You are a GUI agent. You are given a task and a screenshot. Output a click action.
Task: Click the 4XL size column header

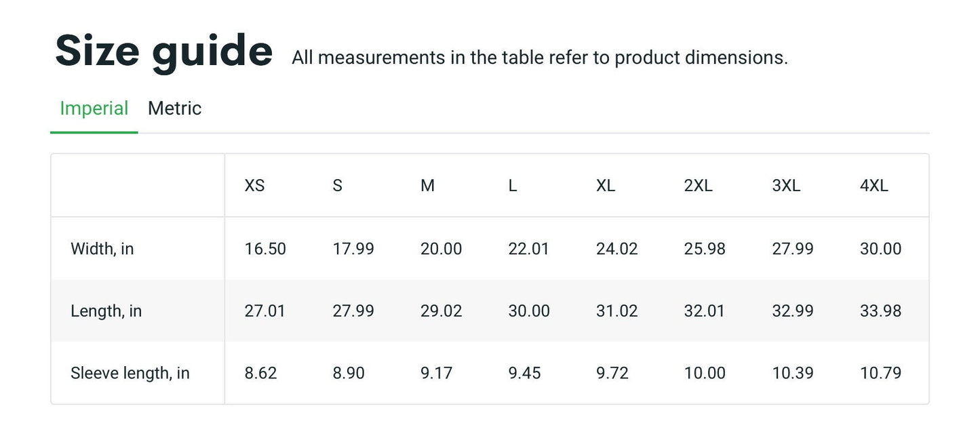pyautogui.click(x=874, y=186)
